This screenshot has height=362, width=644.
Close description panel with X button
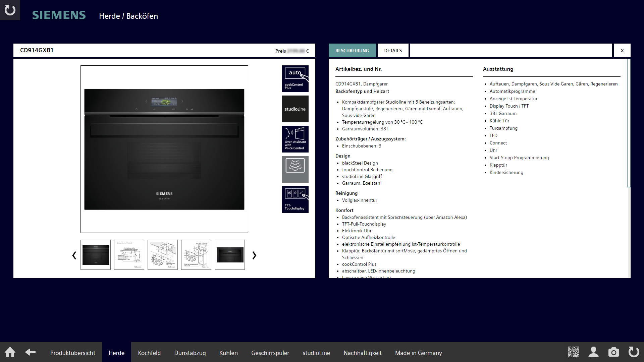(x=622, y=51)
